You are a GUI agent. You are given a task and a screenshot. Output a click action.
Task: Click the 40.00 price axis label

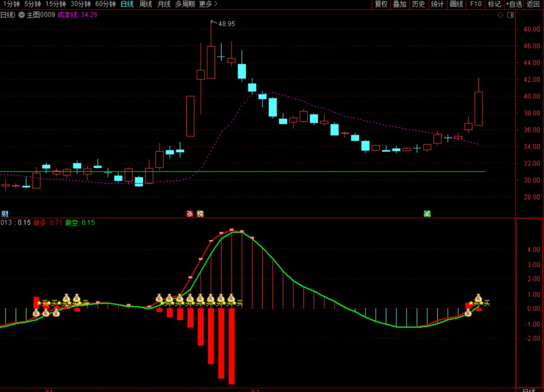531,96
